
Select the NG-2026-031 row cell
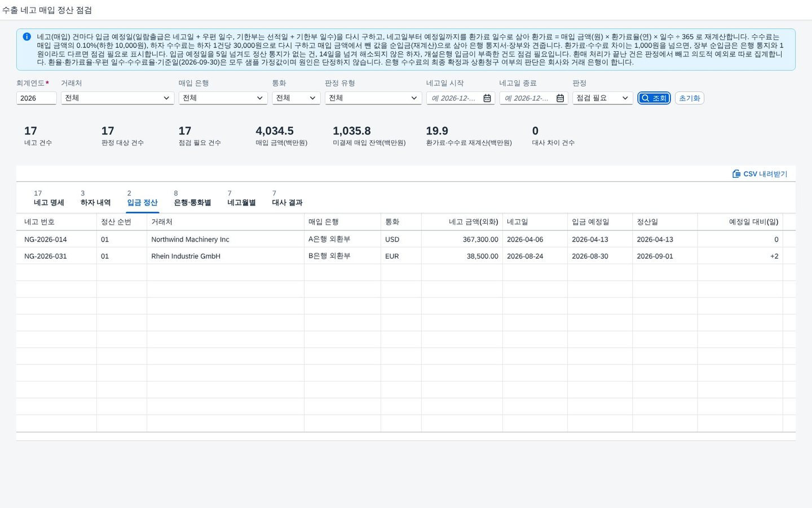pos(56,256)
